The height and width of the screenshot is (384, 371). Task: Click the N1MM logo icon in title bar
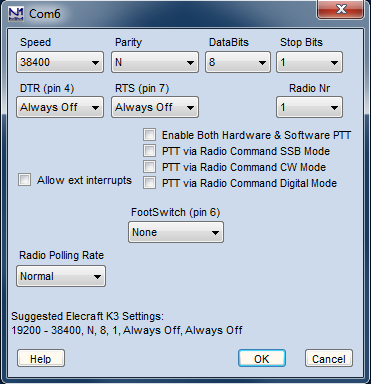16,14
